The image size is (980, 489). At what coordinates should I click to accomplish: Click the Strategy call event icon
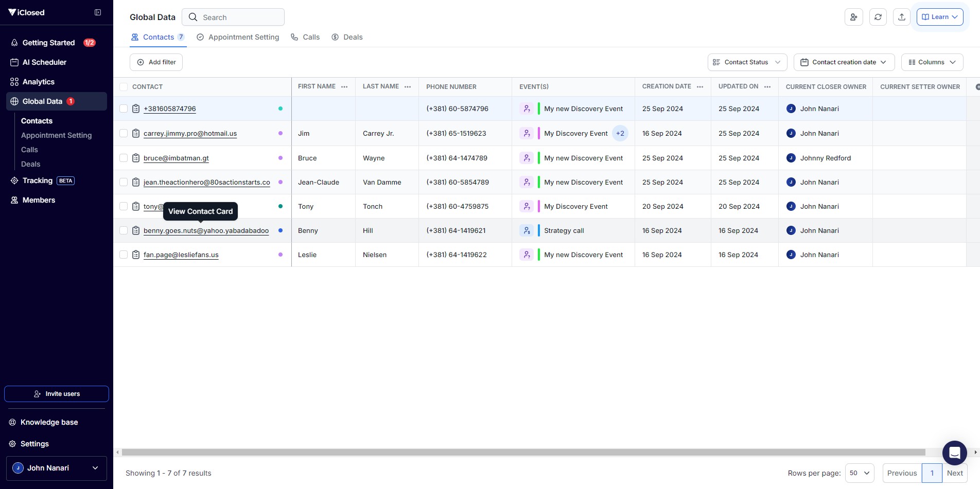pyautogui.click(x=527, y=231)
